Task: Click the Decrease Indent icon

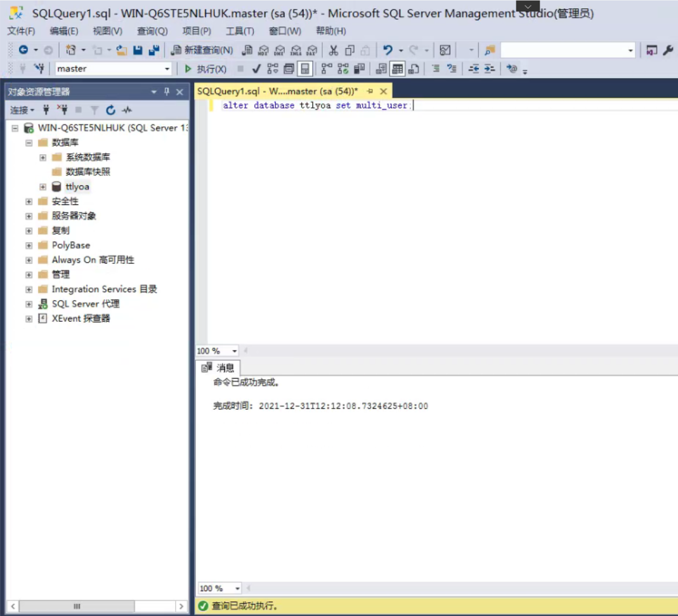Action: tap(474, 69)
